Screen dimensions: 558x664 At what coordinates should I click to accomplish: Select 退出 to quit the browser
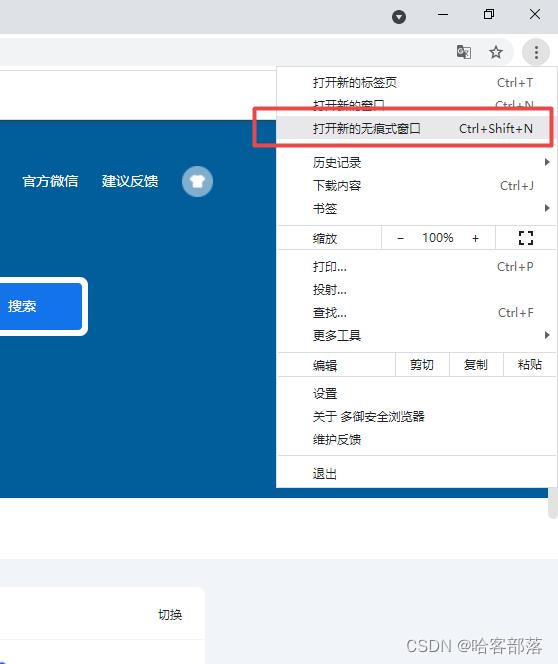[x=417, y=473]
